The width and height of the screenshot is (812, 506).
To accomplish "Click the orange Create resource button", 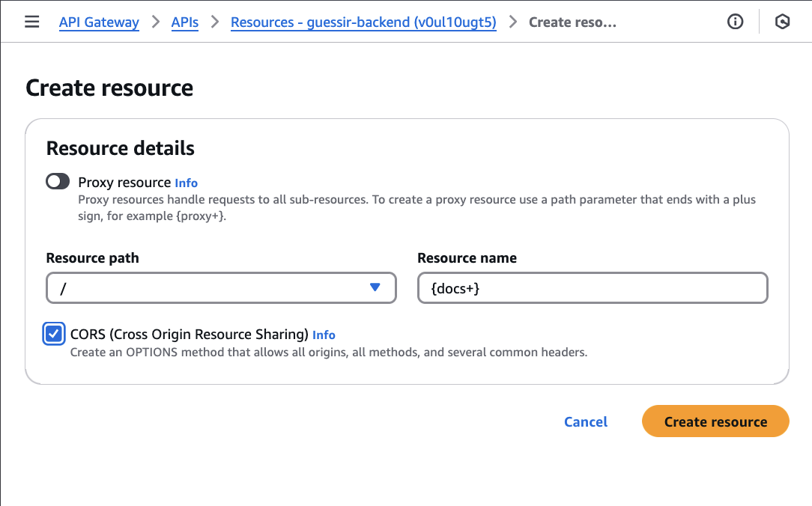I will point(715,421).
